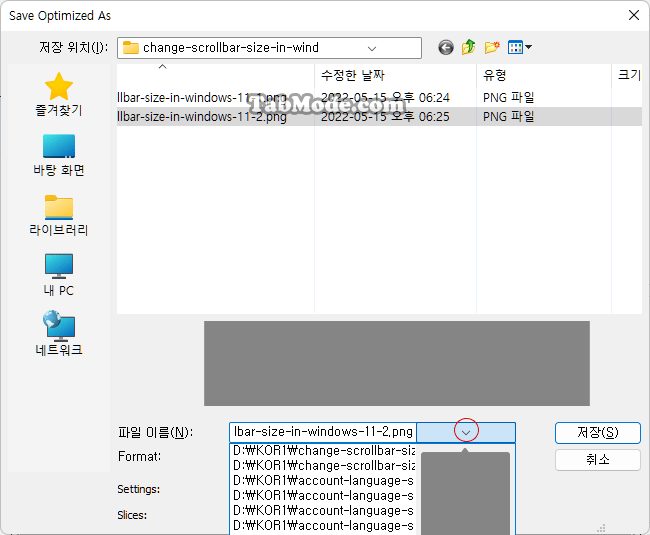Click the name column sort arrow
Screen dimensions: 650x535
162,66
